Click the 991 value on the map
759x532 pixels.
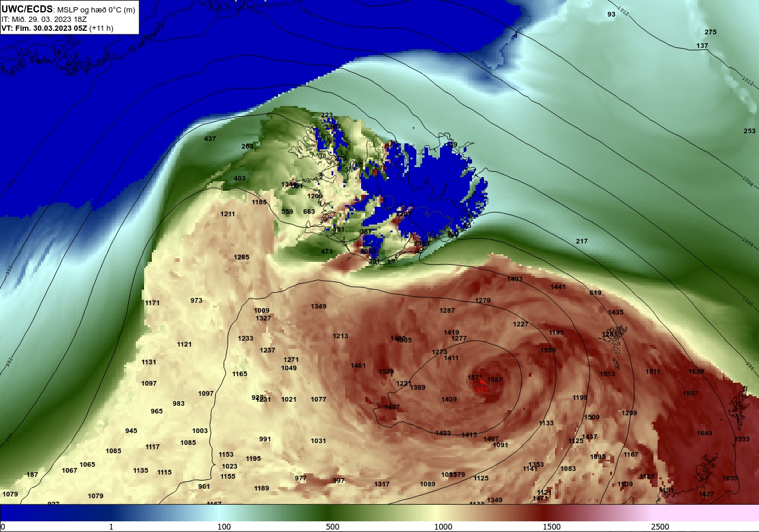[x=265, y=439]
